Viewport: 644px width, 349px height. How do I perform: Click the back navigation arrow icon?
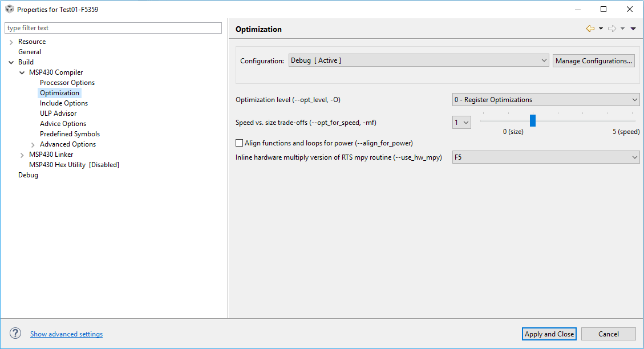click(x=590, y=29)
